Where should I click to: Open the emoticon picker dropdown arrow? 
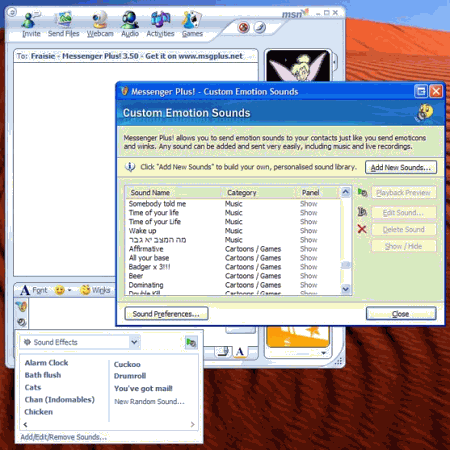coord(69,290)
